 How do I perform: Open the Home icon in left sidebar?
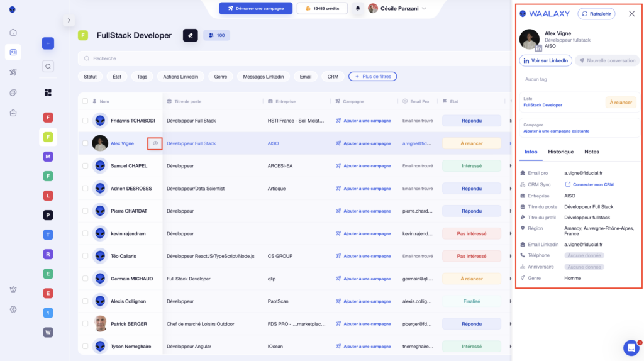[x=13, y=32]
